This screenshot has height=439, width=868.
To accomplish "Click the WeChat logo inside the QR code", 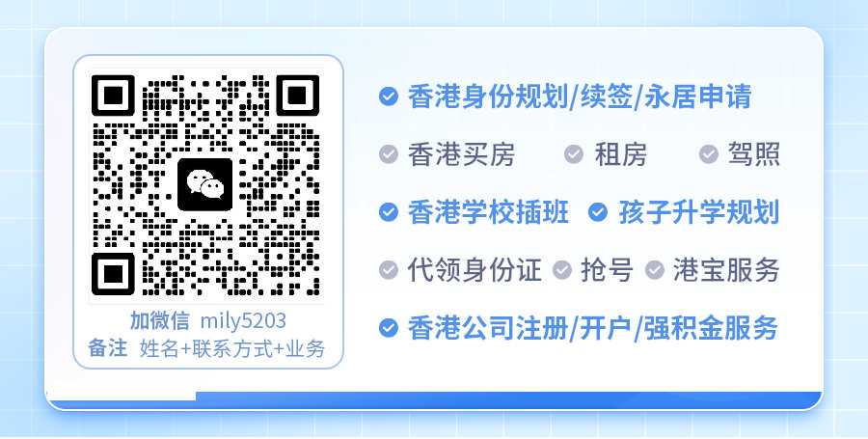I will point(204,184).
